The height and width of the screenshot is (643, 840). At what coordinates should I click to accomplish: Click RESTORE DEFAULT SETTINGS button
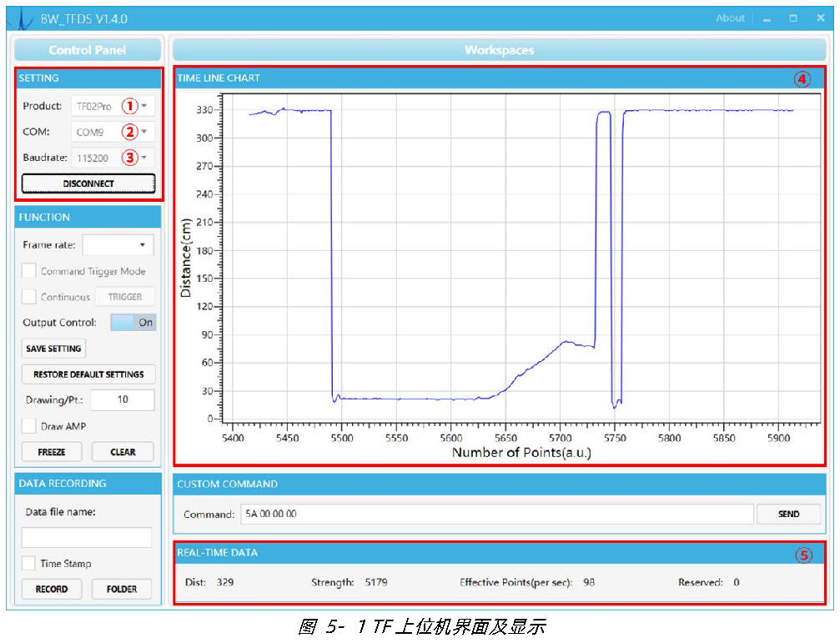point(88,374)
